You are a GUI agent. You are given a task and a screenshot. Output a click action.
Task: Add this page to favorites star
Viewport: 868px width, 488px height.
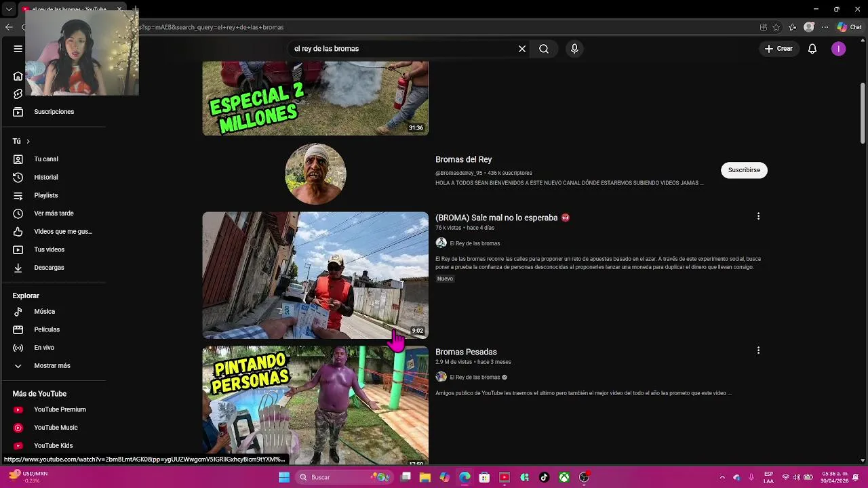pyautogui.click(x=776, y=27)
